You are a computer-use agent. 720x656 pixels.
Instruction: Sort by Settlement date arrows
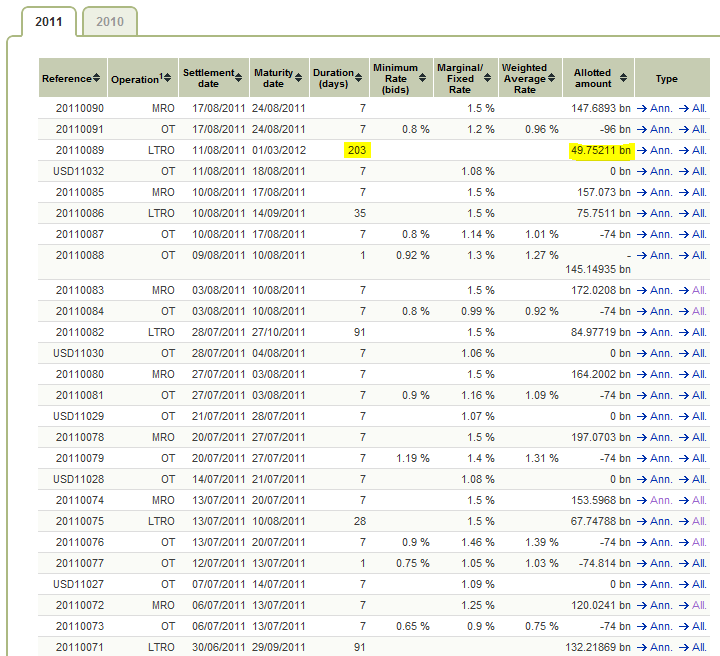point(238,78)
